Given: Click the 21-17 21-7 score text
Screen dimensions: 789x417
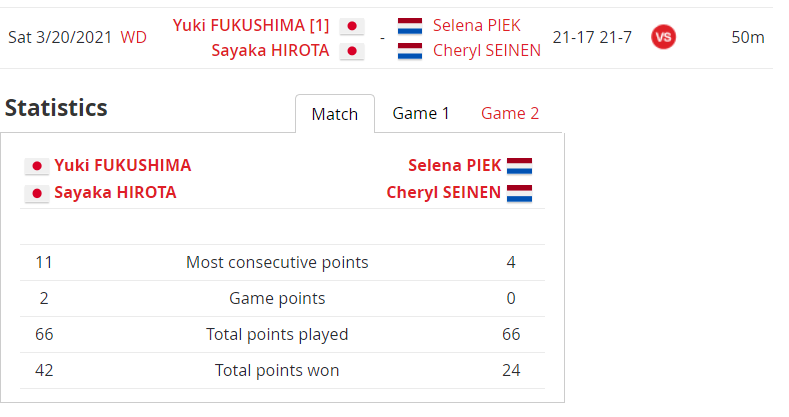Looking at the screenshot, I should click(x=592, y=37).
